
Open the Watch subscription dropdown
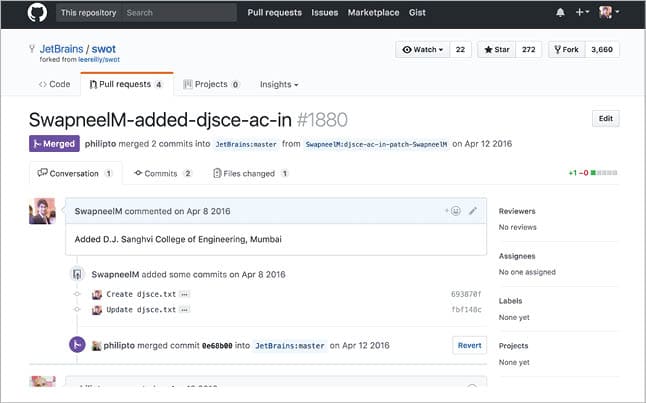point(421,49)
